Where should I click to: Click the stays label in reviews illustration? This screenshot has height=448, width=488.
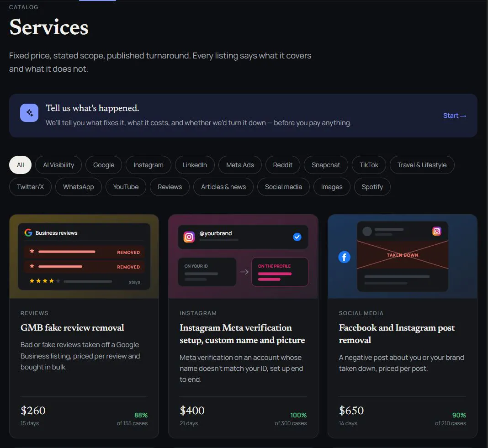click(x=134, y=282)
